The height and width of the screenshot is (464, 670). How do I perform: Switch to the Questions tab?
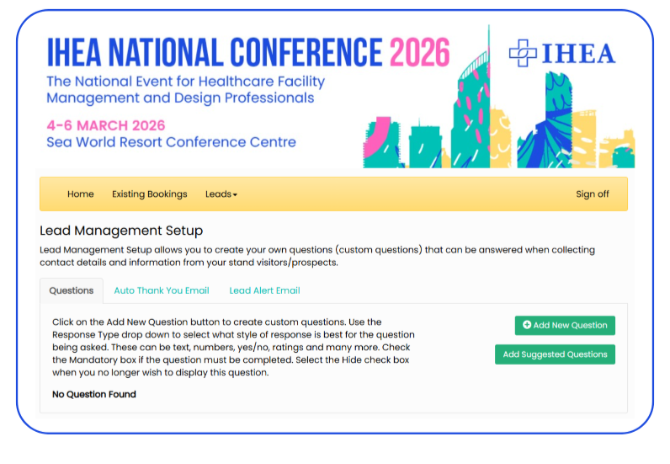point(71,290)
